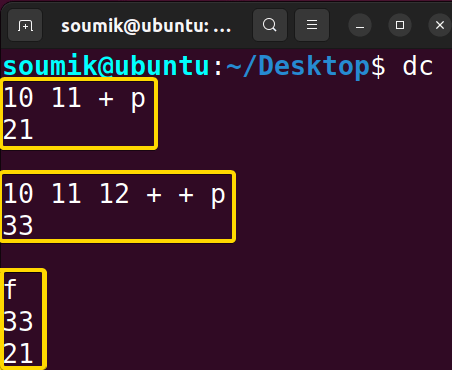Click the 21 result below '10 11 + p'

pos(18,130)
